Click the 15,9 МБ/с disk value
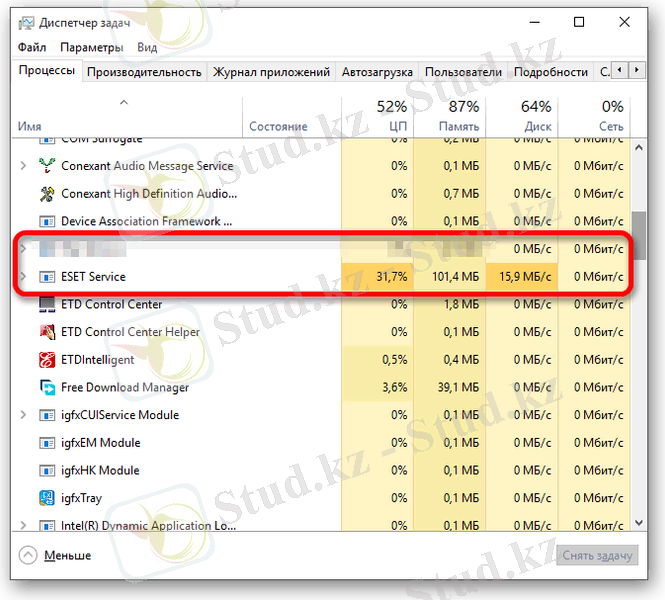Viewport: 665px width, 600px height. [x=525, y=277]
